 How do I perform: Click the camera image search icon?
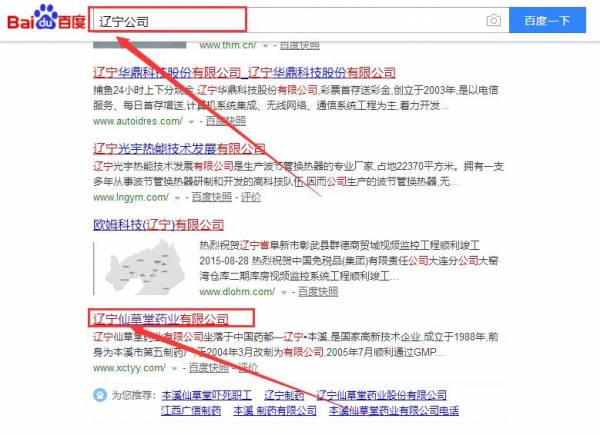[x=493, y=20]
